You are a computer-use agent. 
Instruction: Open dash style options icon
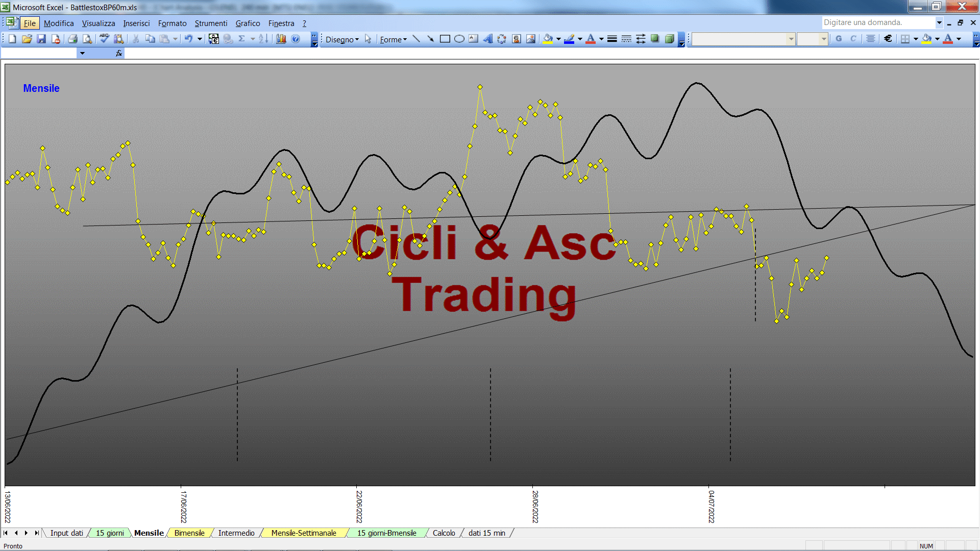click(626, 39)
